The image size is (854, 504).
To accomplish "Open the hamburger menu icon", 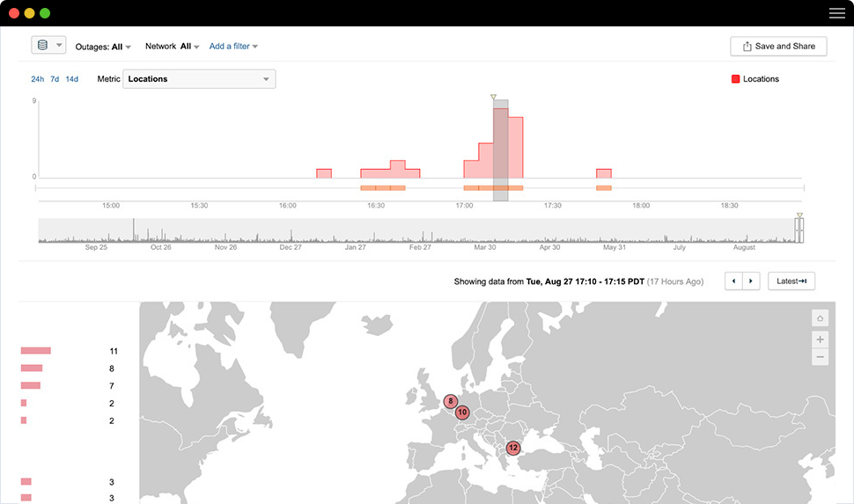I will 836,13.
